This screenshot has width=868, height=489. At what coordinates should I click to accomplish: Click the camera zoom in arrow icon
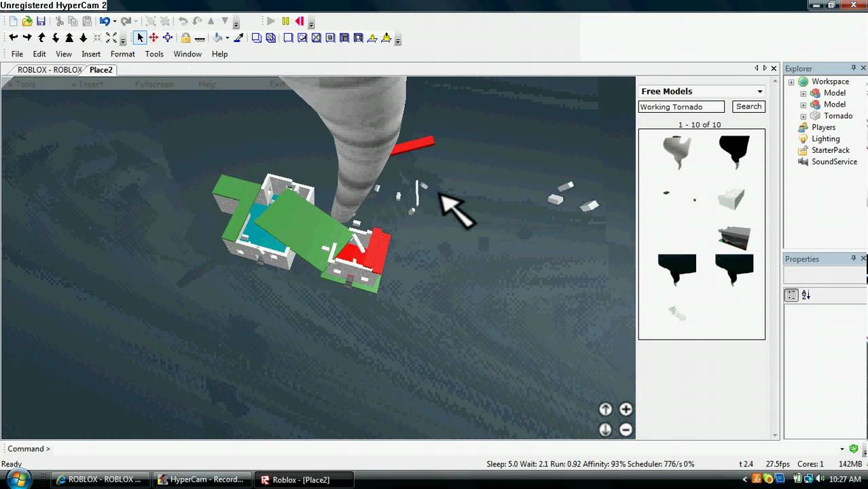(x=69, y=38)
